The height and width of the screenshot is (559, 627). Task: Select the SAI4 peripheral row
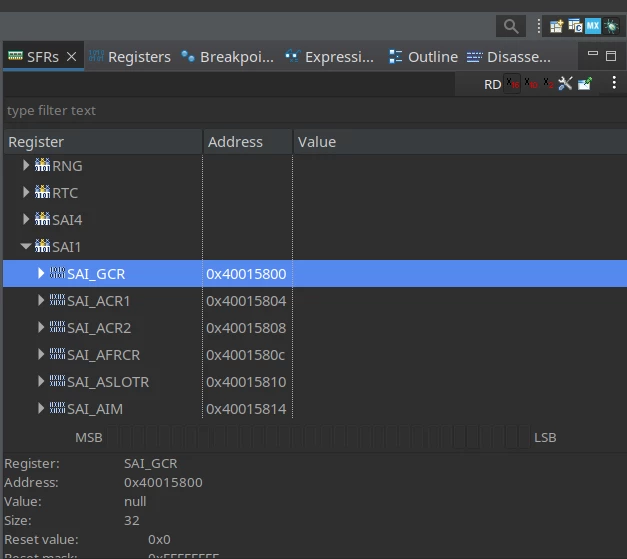(315, 220)
